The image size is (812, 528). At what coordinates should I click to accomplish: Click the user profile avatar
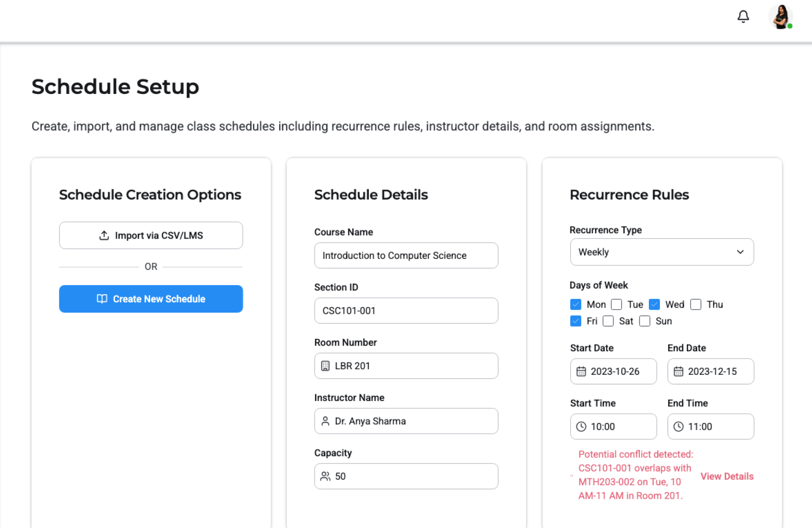pyautogui.click(x=780, y=17)
